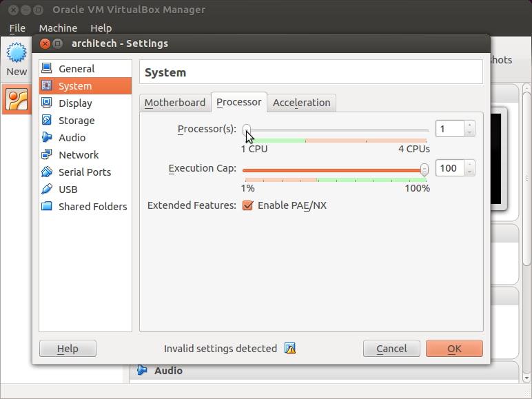The height and width of the screenshot is (399, 532).
Task: Click the "1 CPU" slider label
Action: coord(254,149)
